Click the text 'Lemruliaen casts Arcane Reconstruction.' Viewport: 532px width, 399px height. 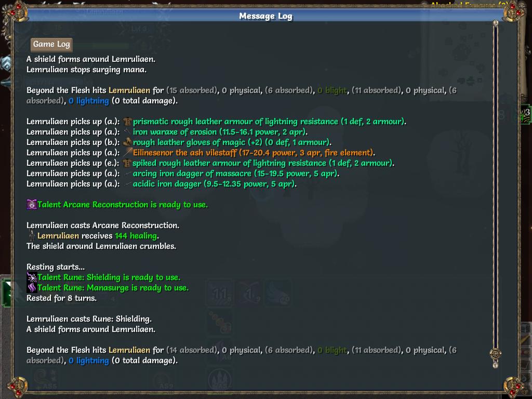(x=103, y=225)
